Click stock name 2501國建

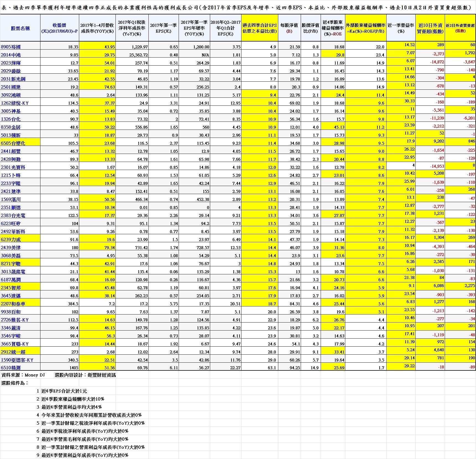[x=11, y=87]
